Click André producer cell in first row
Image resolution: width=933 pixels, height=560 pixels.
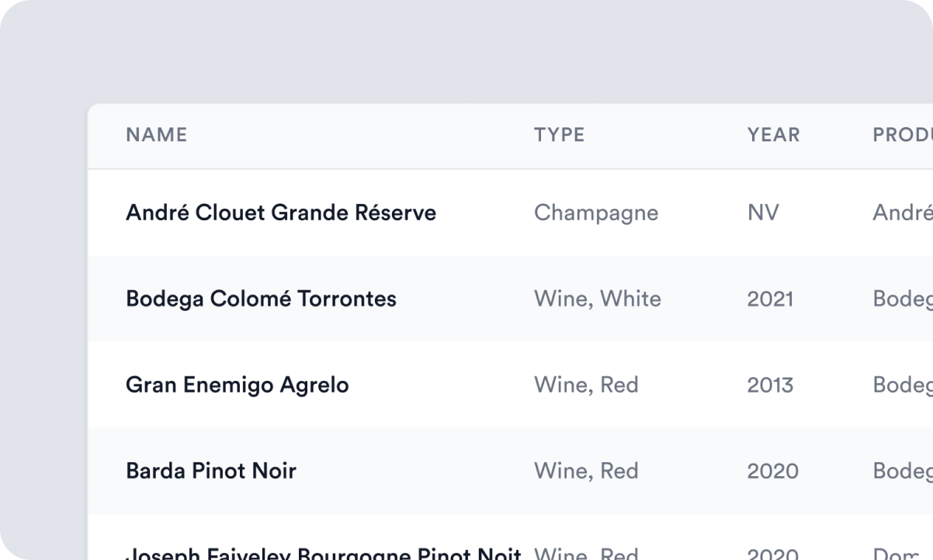tap(903, 213)
